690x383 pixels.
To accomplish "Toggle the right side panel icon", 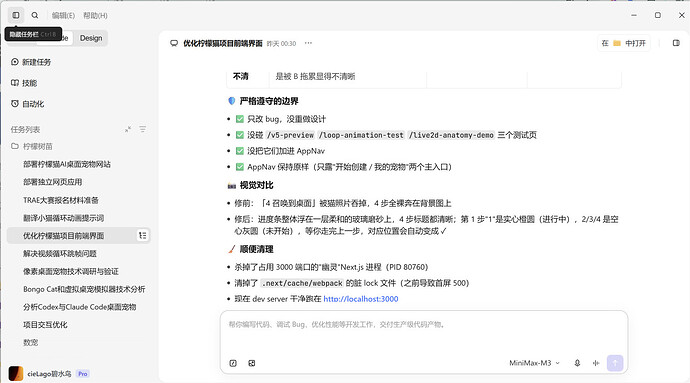I will 676,43.
